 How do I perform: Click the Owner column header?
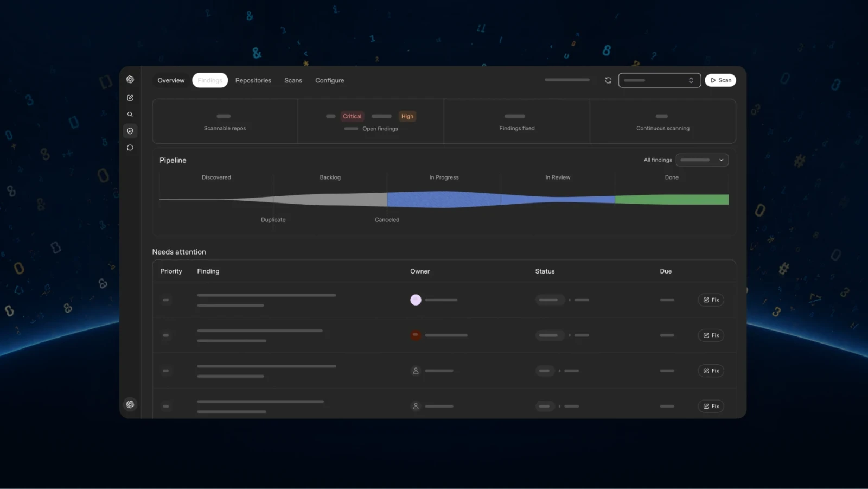point(420,271)
